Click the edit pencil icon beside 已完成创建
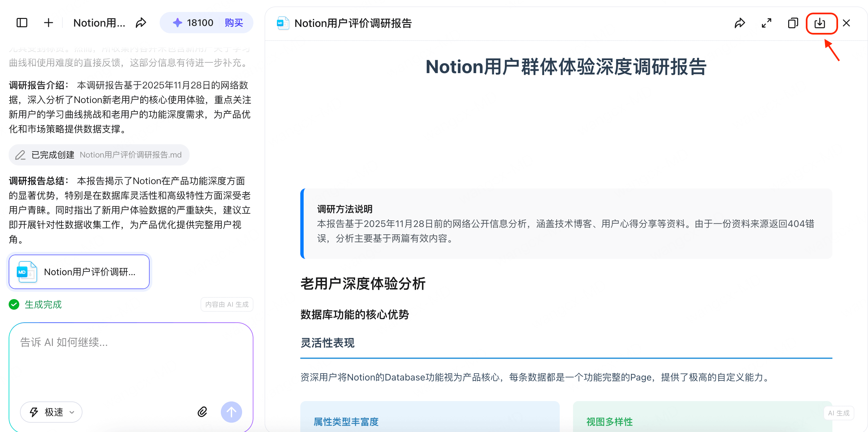868x432 pixels. pos(20,155)
